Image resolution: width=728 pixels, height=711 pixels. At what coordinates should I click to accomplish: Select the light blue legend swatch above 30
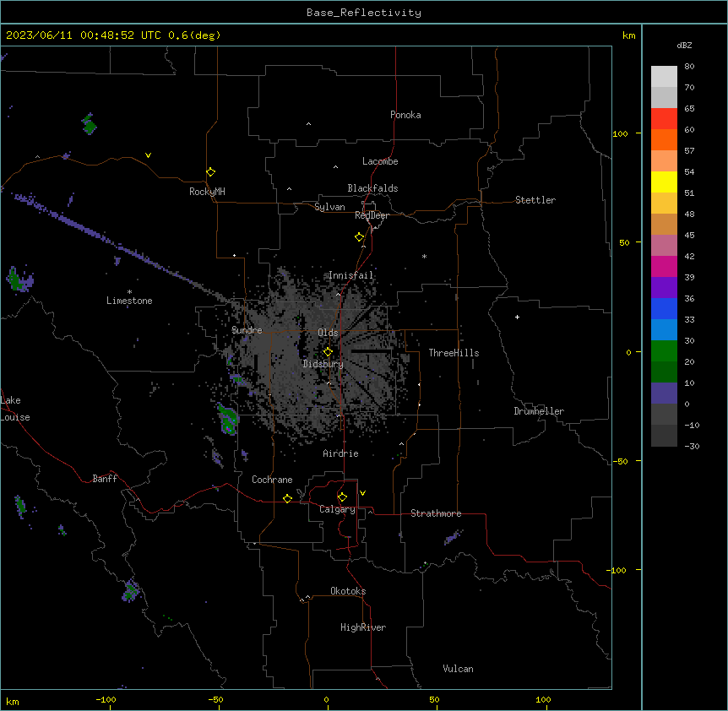[x=664, y=330]
